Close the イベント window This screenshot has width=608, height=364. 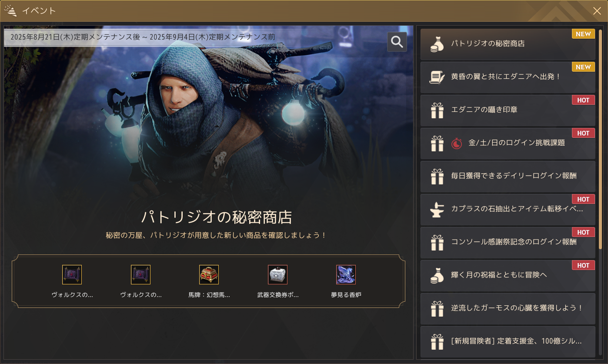click(597, 11)
